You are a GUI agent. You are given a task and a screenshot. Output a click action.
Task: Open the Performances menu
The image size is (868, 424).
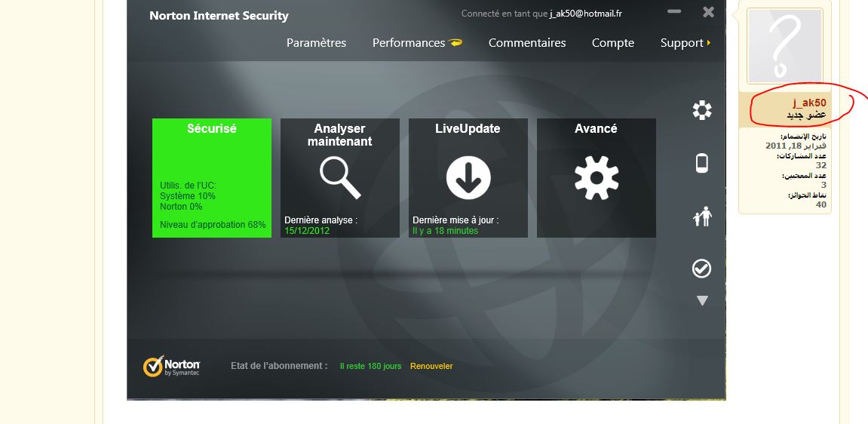(x=409, y=42)
